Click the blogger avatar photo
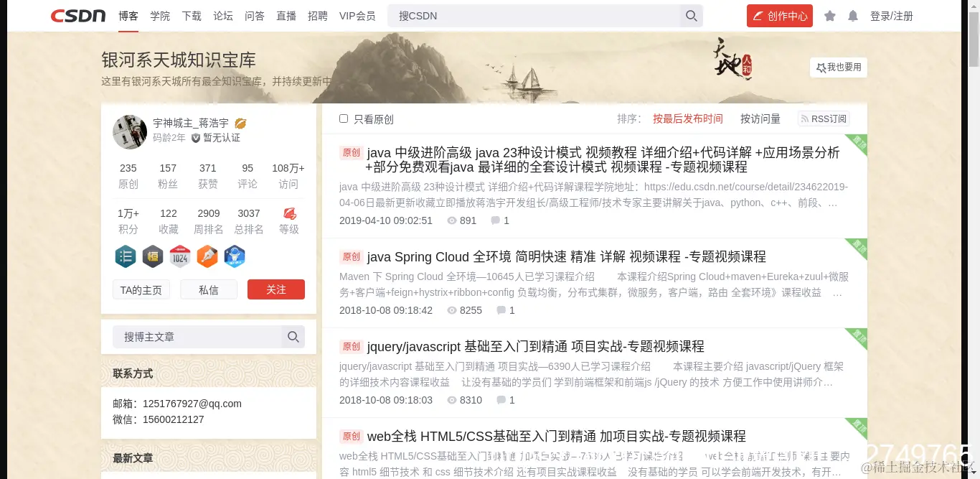This screenshot has width=980, height=479. coord(130,132)
